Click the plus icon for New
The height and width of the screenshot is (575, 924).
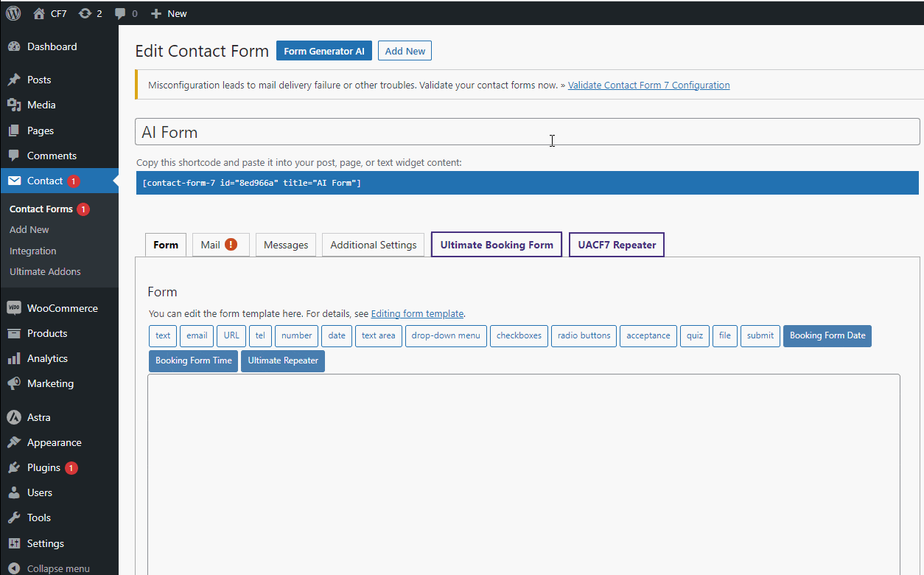point(155,13)
